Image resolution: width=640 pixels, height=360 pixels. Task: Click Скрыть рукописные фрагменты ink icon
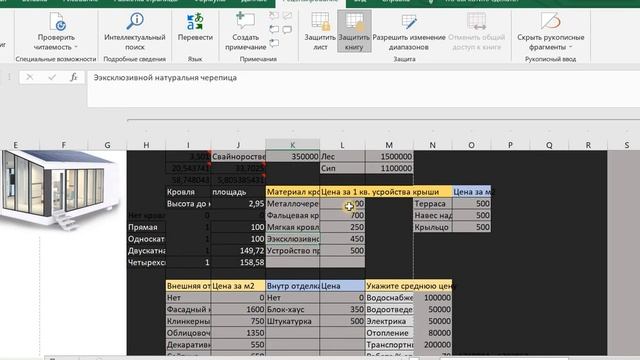tap(550, 21)
